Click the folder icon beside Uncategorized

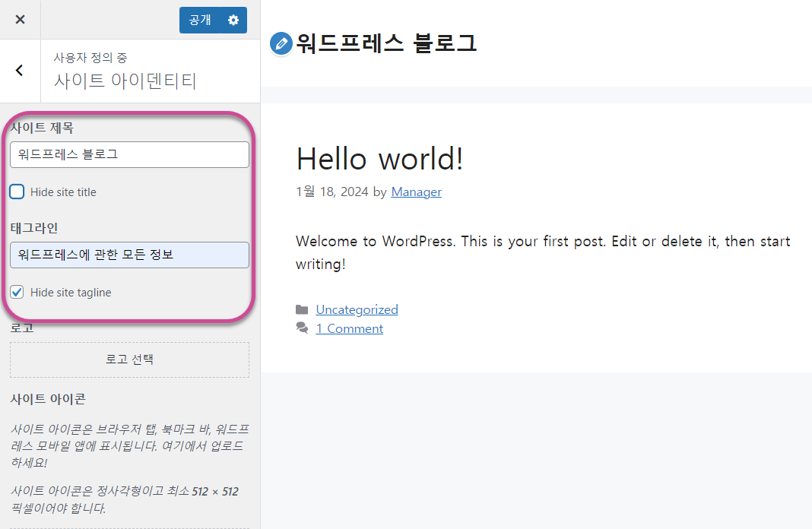302,309
